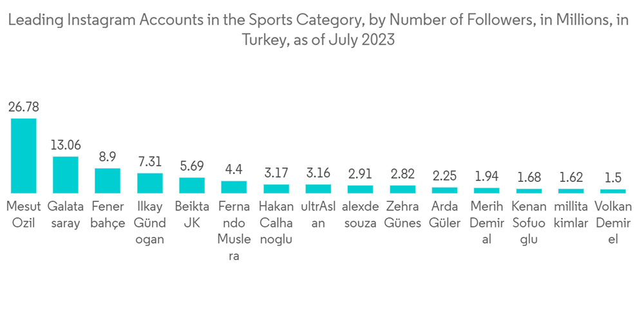Screen dimensions: 644x325
Task: Select the Fenerbahçe bar in the chart
Action: point(108,181)
